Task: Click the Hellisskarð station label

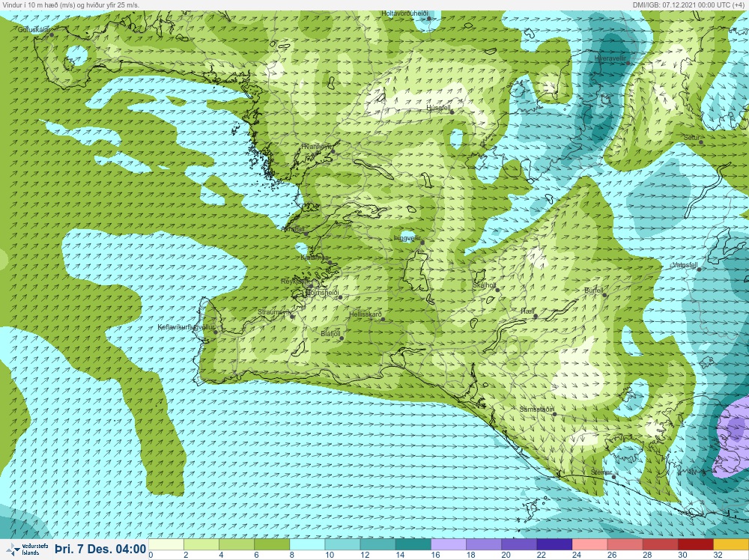Action: [x=365, y=314]
